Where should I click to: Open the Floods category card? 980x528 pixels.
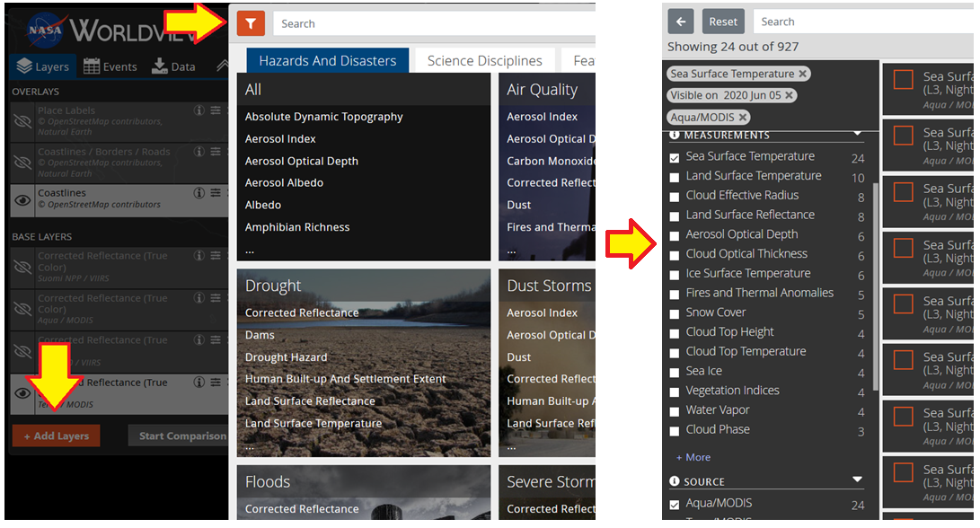[364, 492]
